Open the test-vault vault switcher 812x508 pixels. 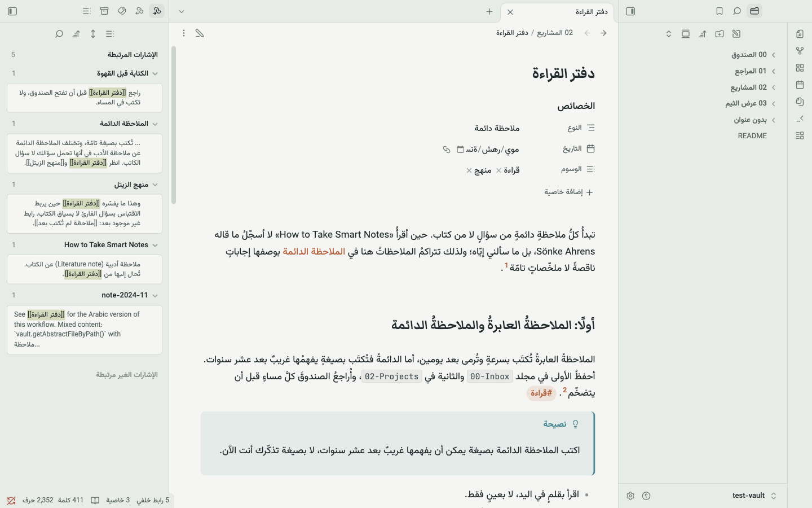[754, 496]
